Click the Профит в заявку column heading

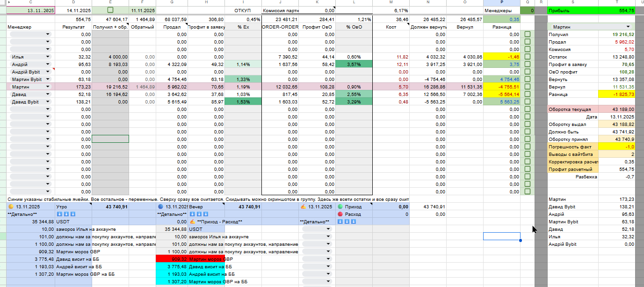pyautogui.click(x=206, y=27)
